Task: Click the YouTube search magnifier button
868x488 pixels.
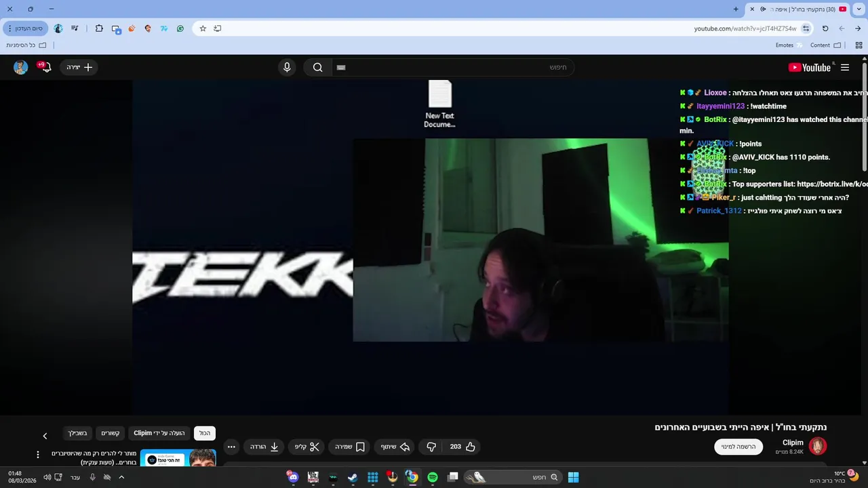Action: pyautogui.click(x=317, y=67)
